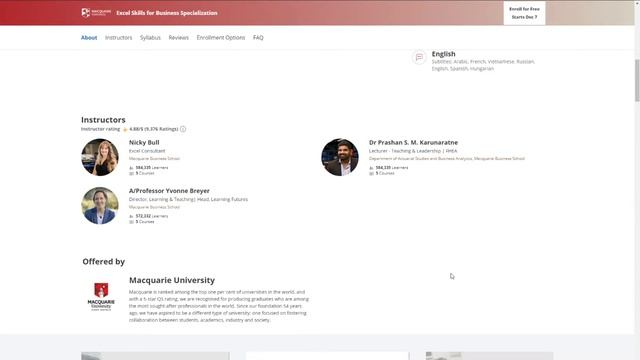Click the English language label

444,54
